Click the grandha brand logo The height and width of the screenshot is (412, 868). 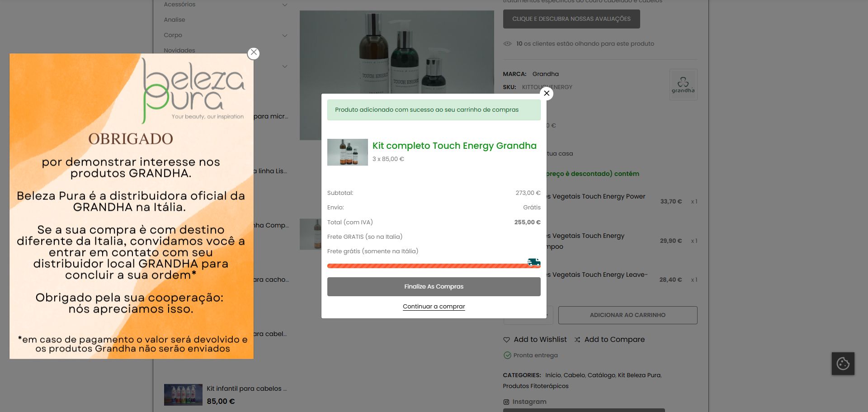click(x=683, y=85)
